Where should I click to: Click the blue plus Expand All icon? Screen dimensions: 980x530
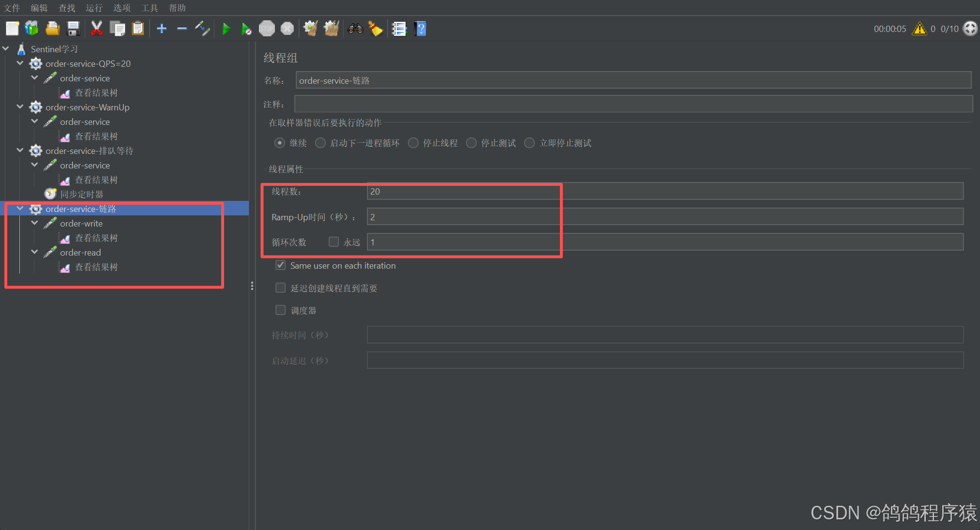pyautogui.click(x=162, y=29)
